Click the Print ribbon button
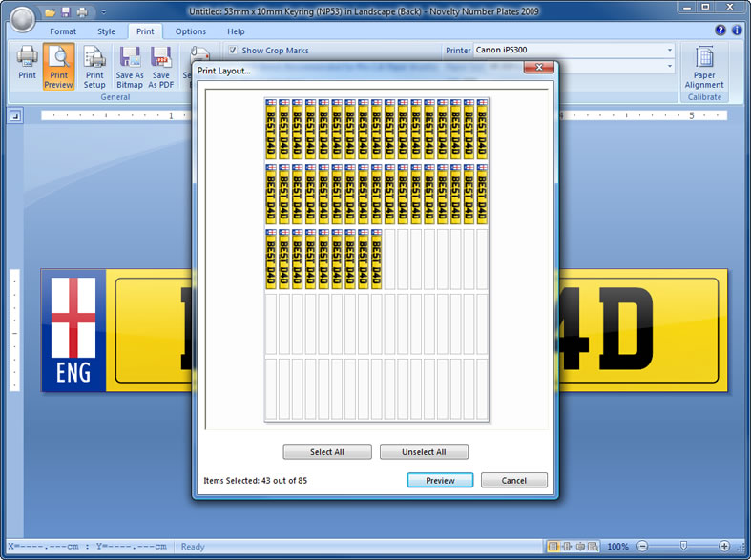 click(x=28, y=66)
